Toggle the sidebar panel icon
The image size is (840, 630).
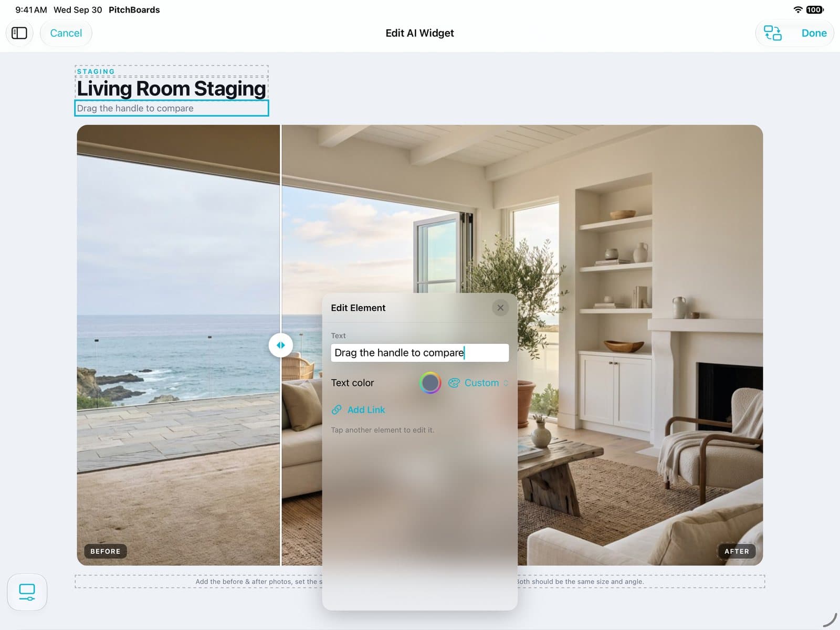tap(19, 33)
